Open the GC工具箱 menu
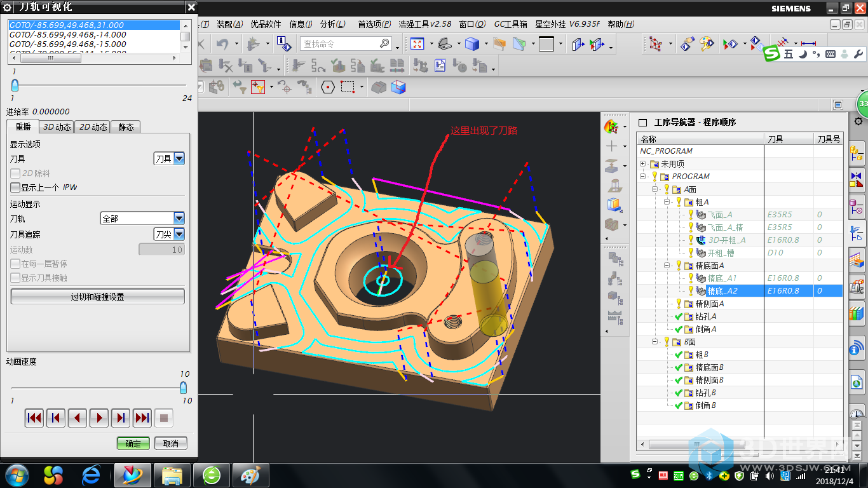The image size is (868, 488). pos(511,24)
